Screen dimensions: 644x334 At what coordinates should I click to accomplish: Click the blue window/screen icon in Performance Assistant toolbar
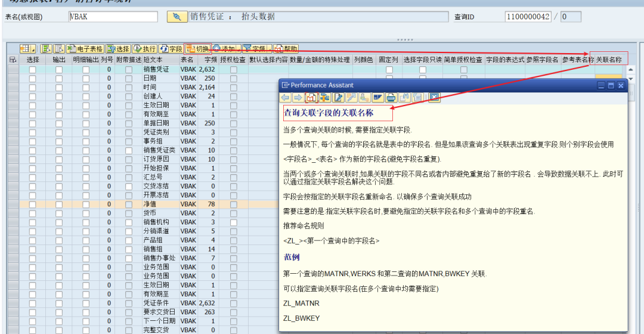(x=378, y=97)
